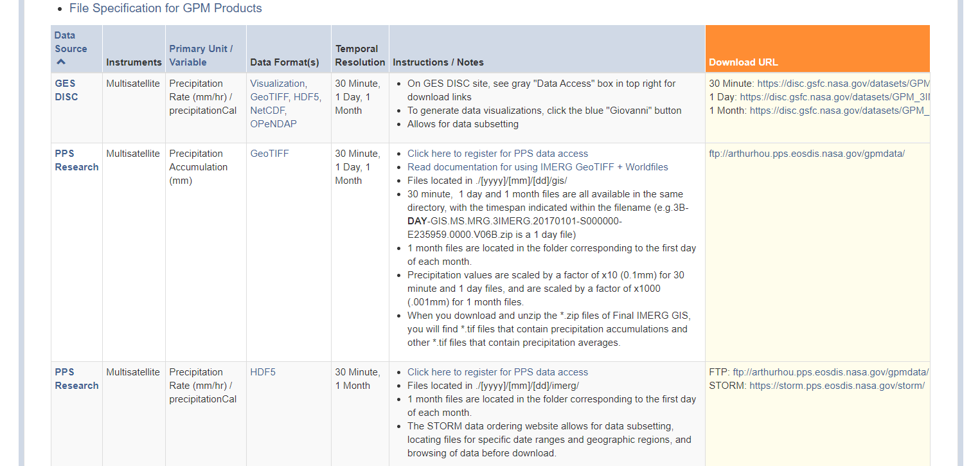980x466 pixels.
Task: Sort by Primary Unit / Variable header
Action: (x=201, y=55)
